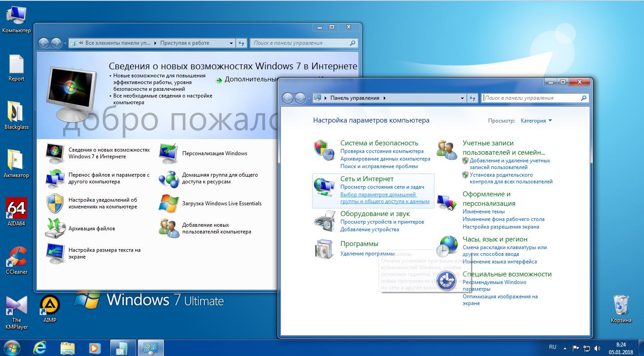
Task: Expand the Control Panel address bar dropdown
Action: [463, 98]
